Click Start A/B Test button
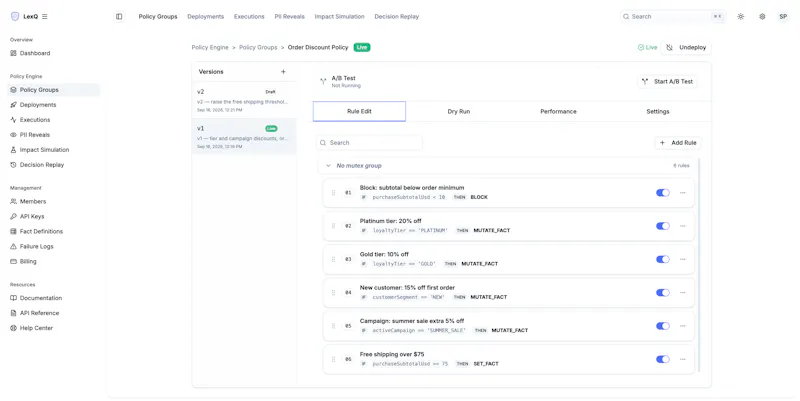The width and height of the screenshot is (800, 401). 667,82
